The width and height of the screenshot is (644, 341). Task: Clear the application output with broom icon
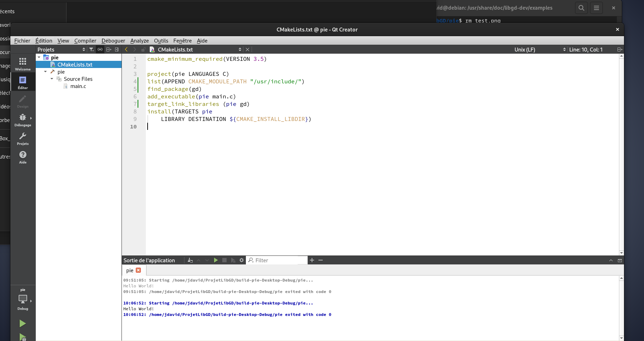190,260
